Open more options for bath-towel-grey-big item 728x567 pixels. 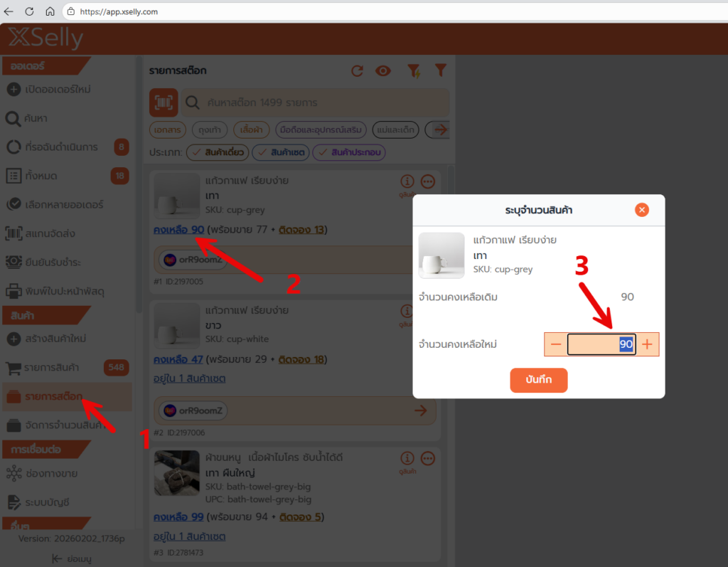pos(427,458)
